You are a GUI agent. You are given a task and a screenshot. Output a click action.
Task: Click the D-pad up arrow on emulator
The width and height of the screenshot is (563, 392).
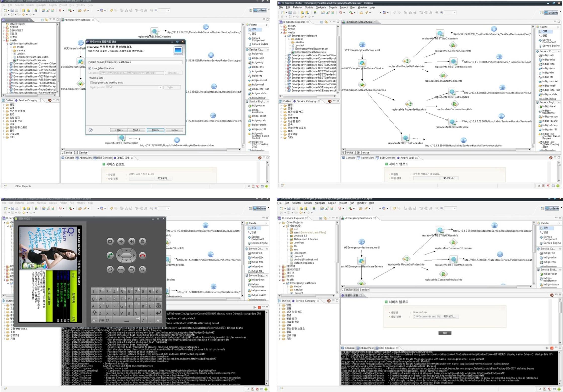(x=126, y=250)
